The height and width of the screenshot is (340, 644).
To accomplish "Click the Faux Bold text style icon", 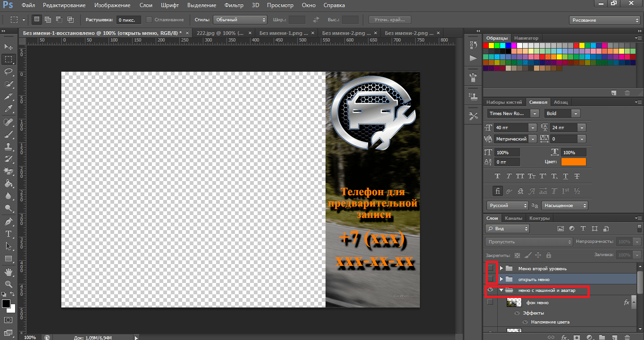I will (x=497, y=176).
